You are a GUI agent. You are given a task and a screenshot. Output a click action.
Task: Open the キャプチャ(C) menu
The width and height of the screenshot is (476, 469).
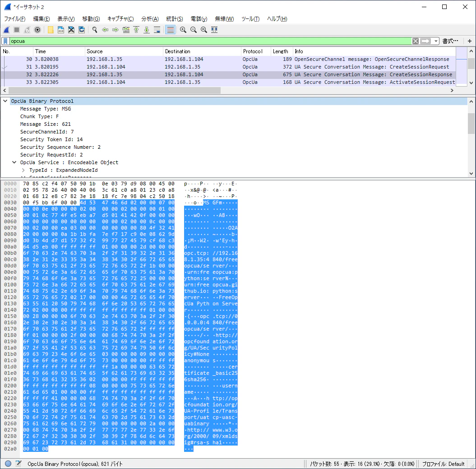[x=120, y=19]
